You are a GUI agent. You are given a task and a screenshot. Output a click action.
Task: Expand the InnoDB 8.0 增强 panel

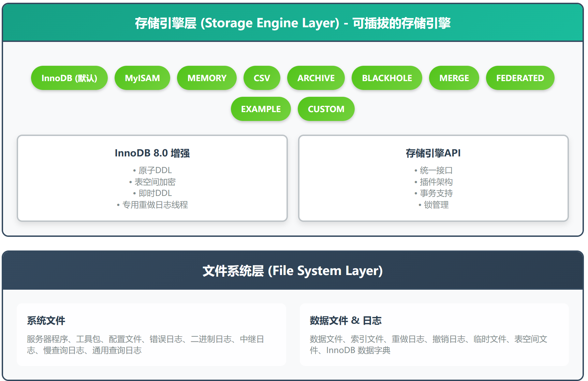(x=152, y=153)
